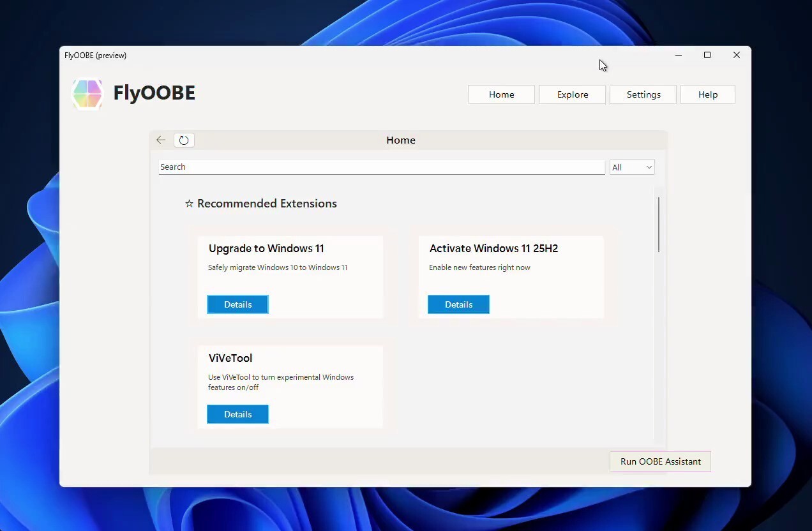The height and width of the screenshot is (531, 812).
Task: Click the refresh icon button
Action: point(184,140)
